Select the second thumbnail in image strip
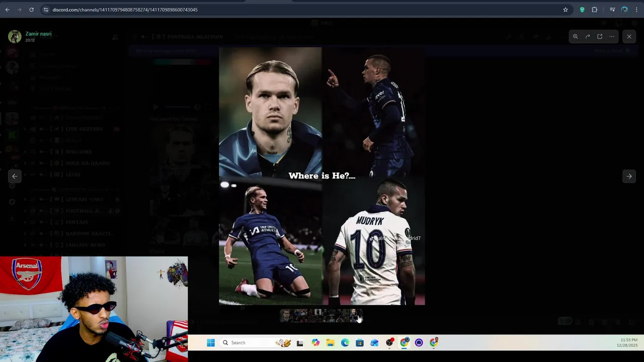644x362 pixels. point(300,315)
